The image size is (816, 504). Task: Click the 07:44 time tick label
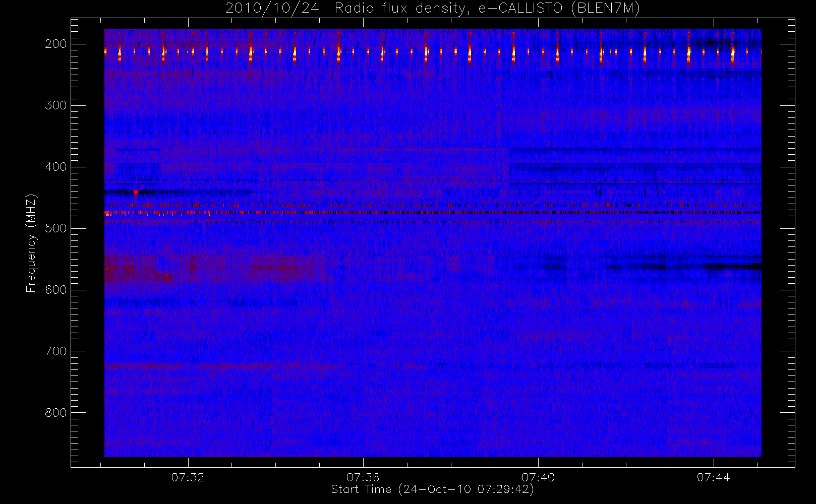[x=713, y=477]
